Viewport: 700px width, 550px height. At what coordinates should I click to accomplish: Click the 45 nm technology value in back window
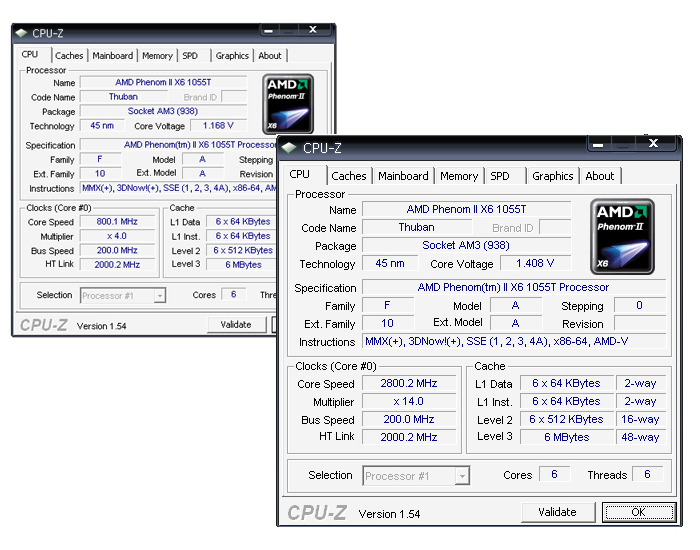pyautogui.click(x=102, y=125)
